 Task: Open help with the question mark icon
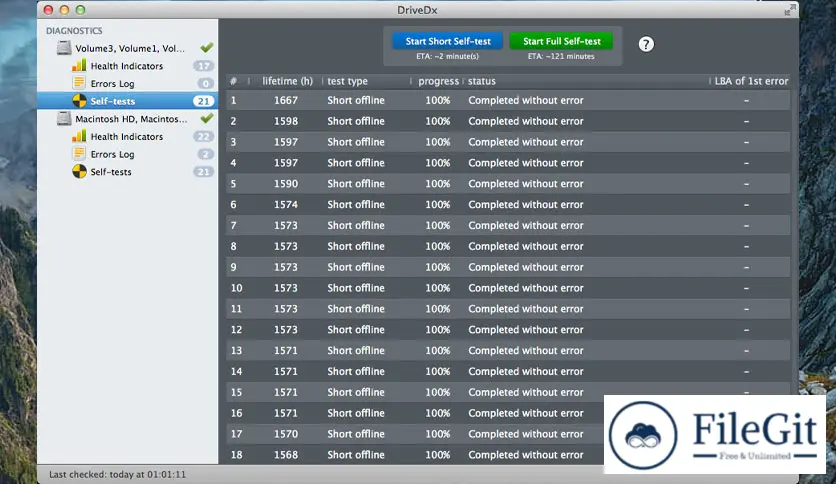tap(646, 44)
